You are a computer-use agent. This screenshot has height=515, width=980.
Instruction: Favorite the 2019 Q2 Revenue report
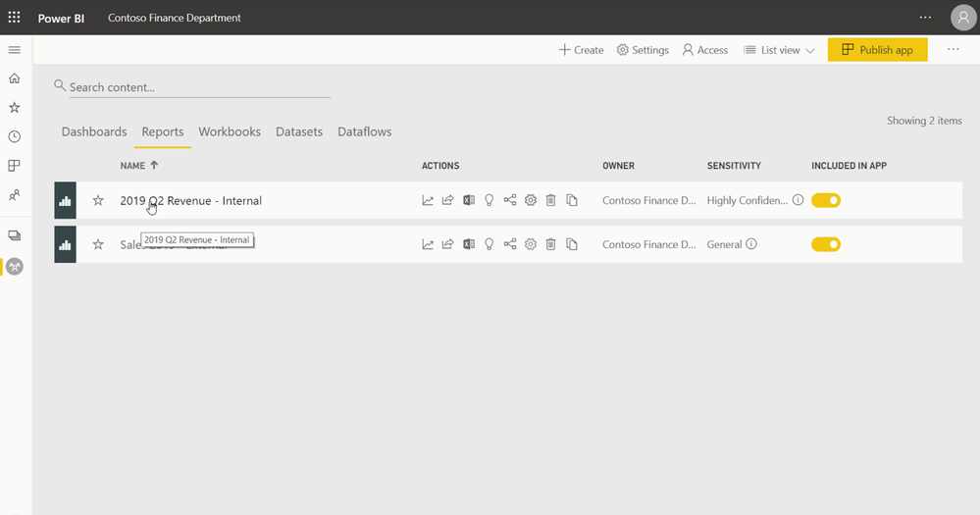98,201
